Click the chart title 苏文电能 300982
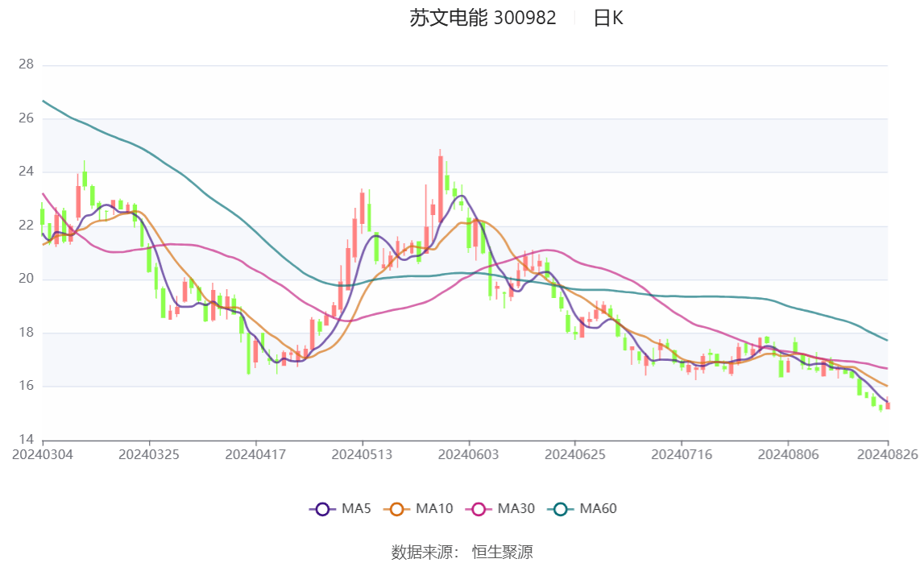This screenshot has width=924, height=563. coord(483,18)
